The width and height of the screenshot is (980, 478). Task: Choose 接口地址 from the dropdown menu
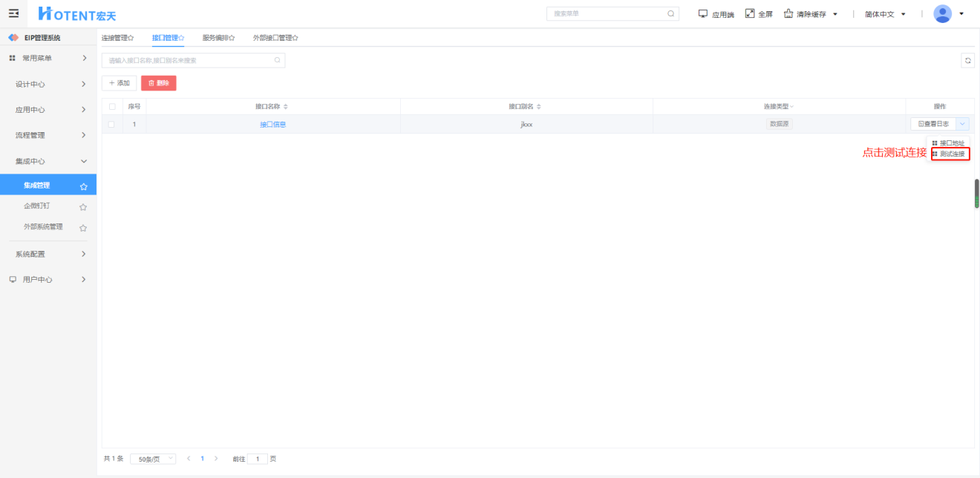[x=949, y=143]
